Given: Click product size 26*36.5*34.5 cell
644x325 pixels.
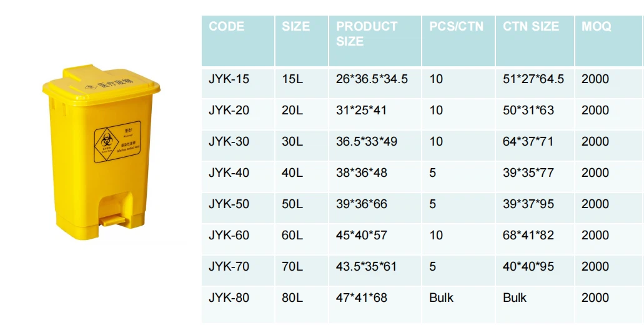Looking at the screenshot, I should point(372,79).
